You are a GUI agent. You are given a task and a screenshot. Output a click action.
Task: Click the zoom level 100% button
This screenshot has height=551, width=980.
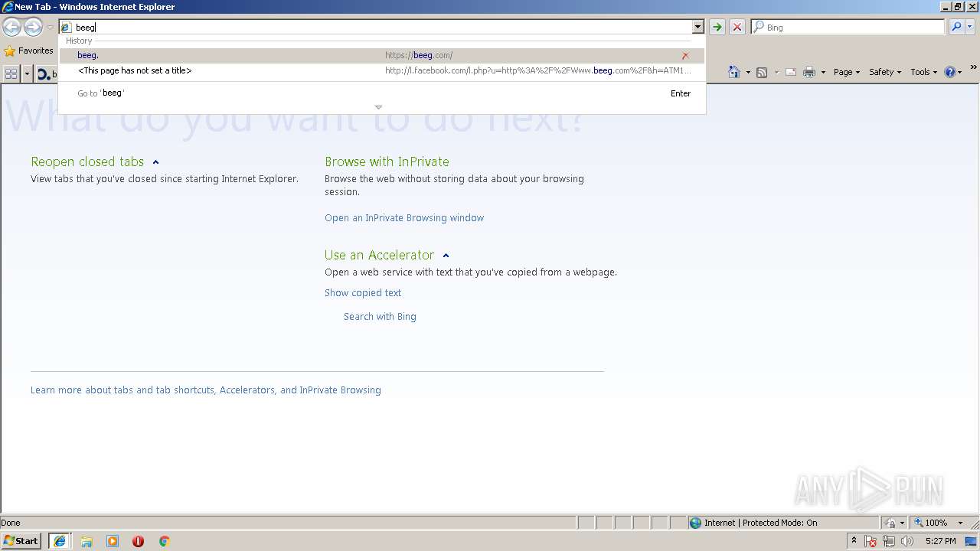point(931,523)
